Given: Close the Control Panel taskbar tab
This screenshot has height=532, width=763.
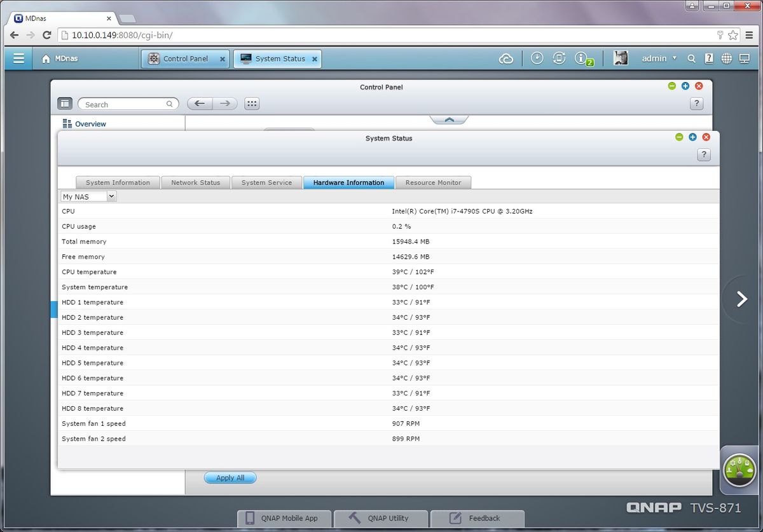Looking at the screenshot, I should coord(223,59).
